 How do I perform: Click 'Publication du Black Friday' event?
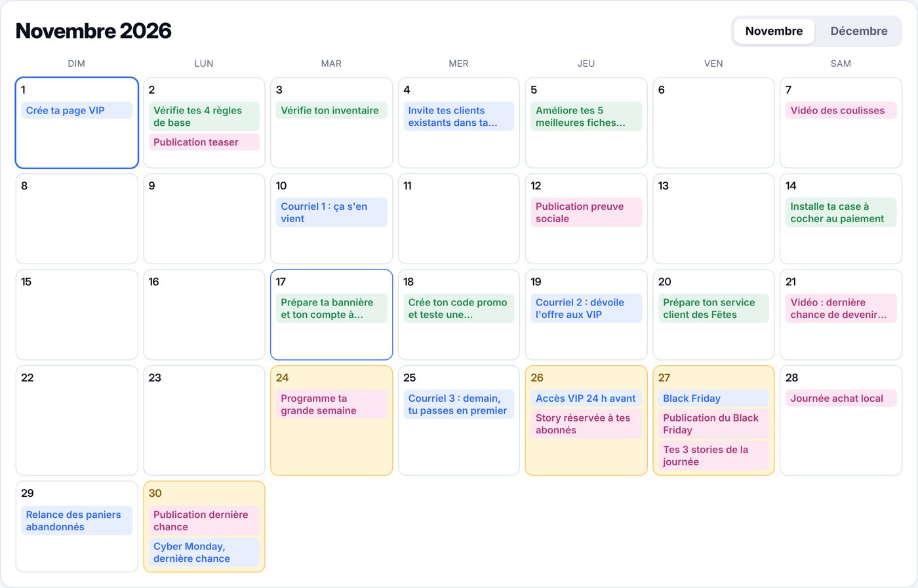tap(713, 424)
